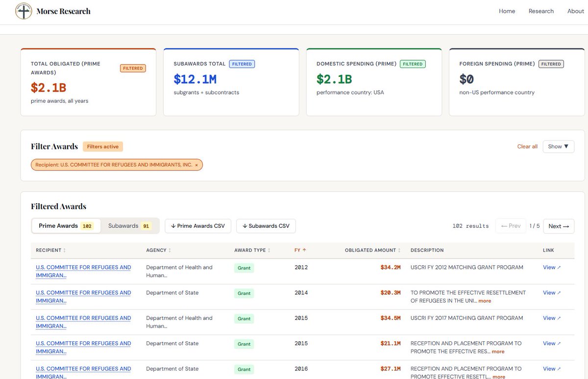Open the About menu item
This screenshot has height=379, width=588.
576,11
